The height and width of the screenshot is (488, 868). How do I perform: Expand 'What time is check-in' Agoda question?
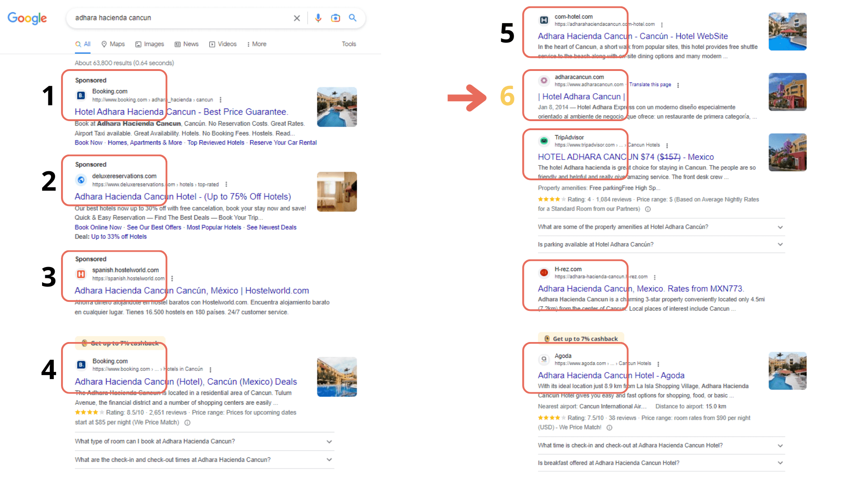coord(661,446)
